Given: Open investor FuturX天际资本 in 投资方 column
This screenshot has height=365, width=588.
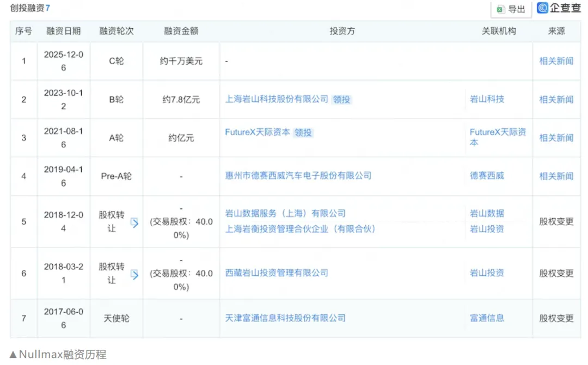Looking at the screenshot, I should [257, 132].
